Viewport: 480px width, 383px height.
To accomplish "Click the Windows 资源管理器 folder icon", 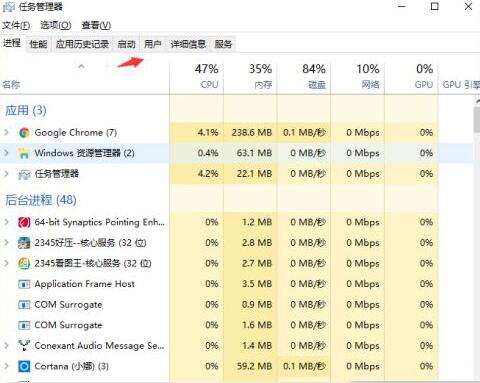I will 24,153.
